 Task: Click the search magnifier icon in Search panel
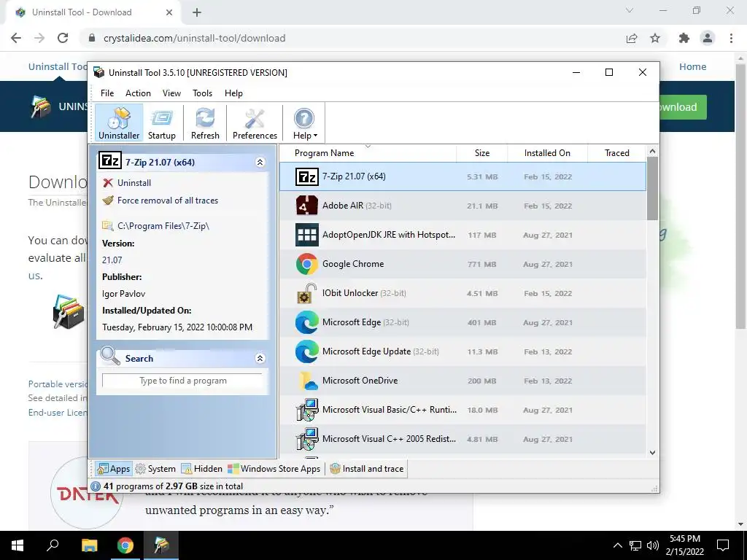pyautogui.click(x=110, y=356)
